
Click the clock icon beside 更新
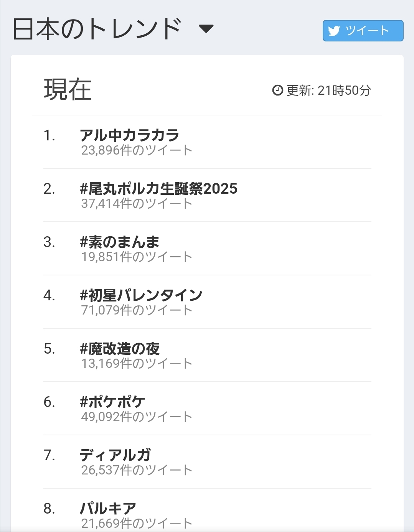pos(277,90)
